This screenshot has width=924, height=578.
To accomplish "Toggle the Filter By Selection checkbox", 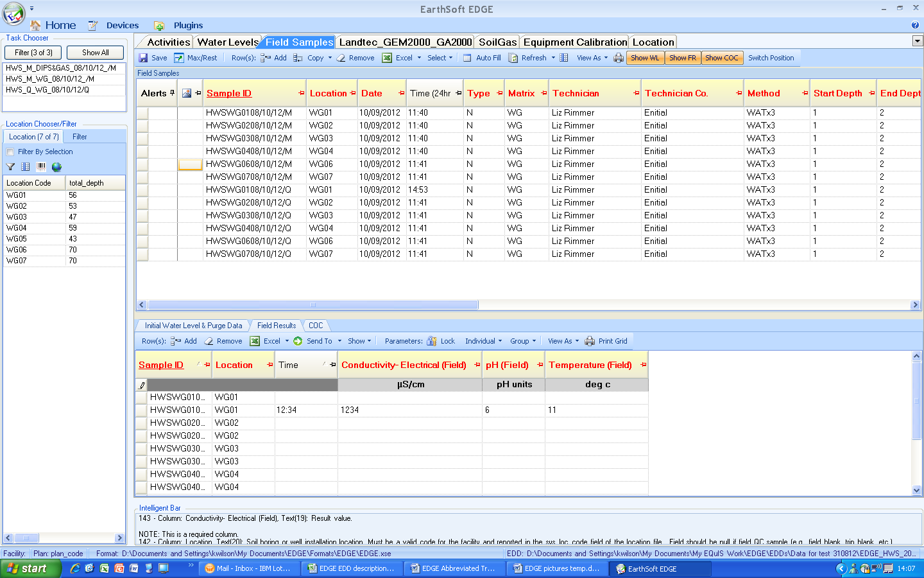I will coord(10,152).
